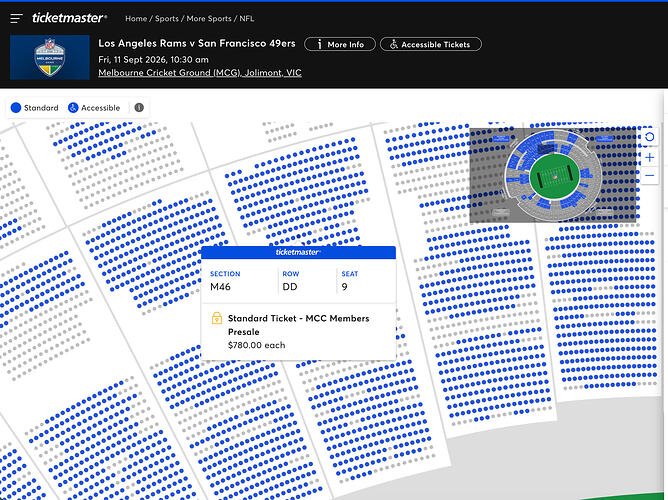The image size is (668, 500).
Task: Select the NFL breadcrumb link
Action: coord(247,19)
